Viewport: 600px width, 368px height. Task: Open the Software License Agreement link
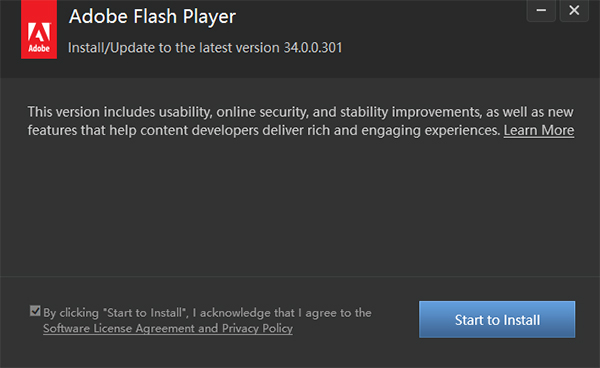(x=119, y=328)
